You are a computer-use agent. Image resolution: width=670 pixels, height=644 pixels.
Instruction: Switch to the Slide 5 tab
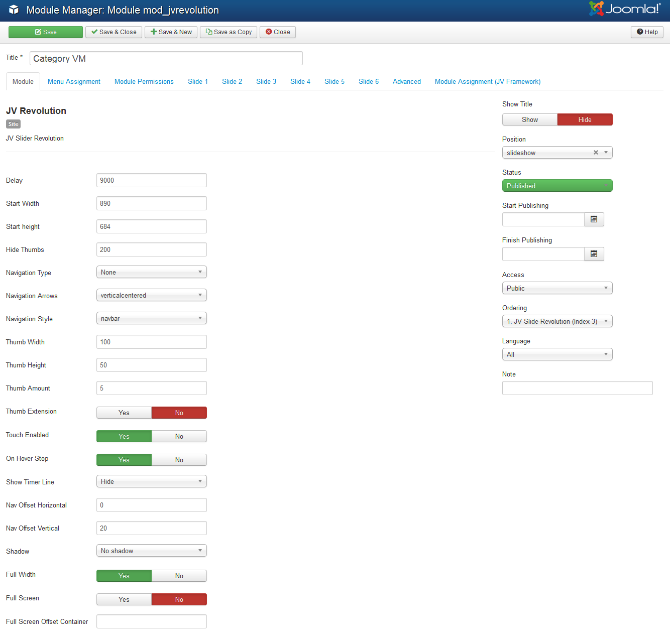click(x=334, y=81)
